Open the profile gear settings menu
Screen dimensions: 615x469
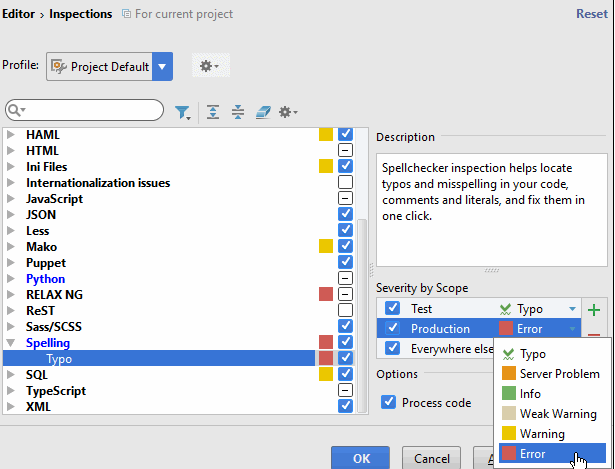[x=208, y=66]
